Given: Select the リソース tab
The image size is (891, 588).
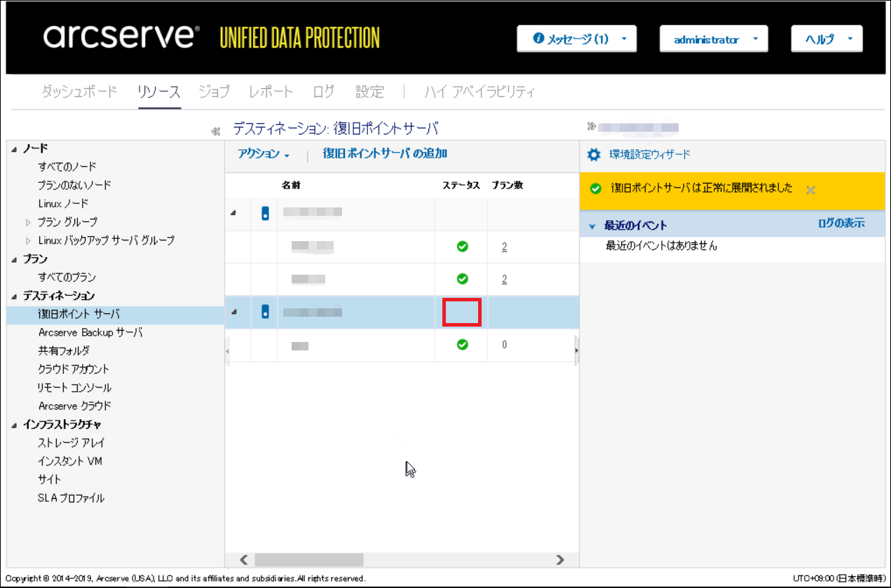Looking at the screenshot, I should [159, 92].
